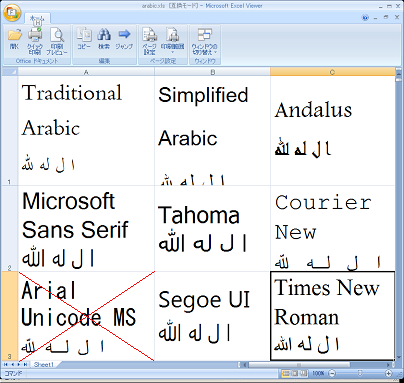Select column C header

(x=332, y=72)
